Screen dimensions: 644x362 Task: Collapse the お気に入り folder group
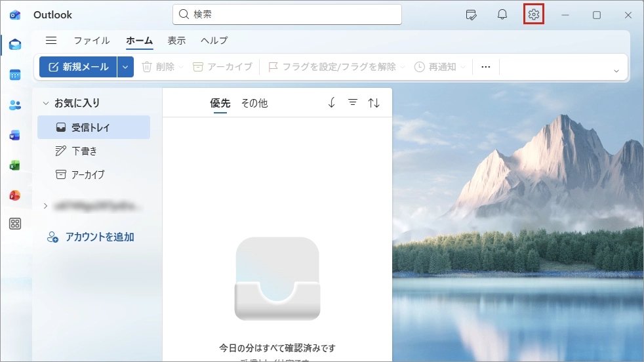point(46,103)
